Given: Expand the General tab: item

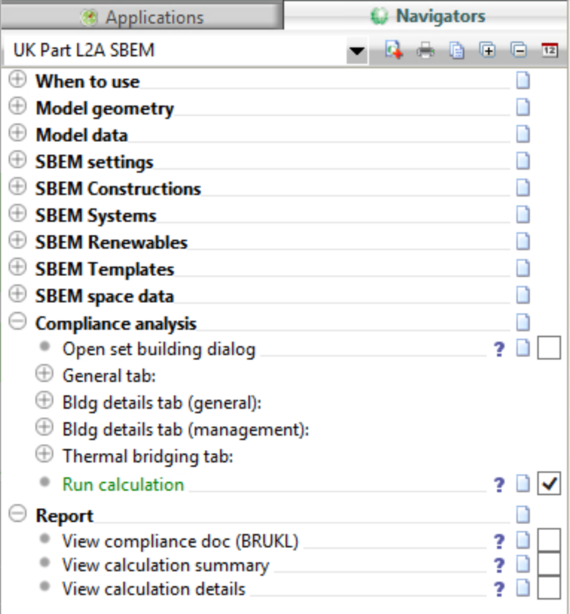Looking at the screenshot, I should click(x=44, y=374).
